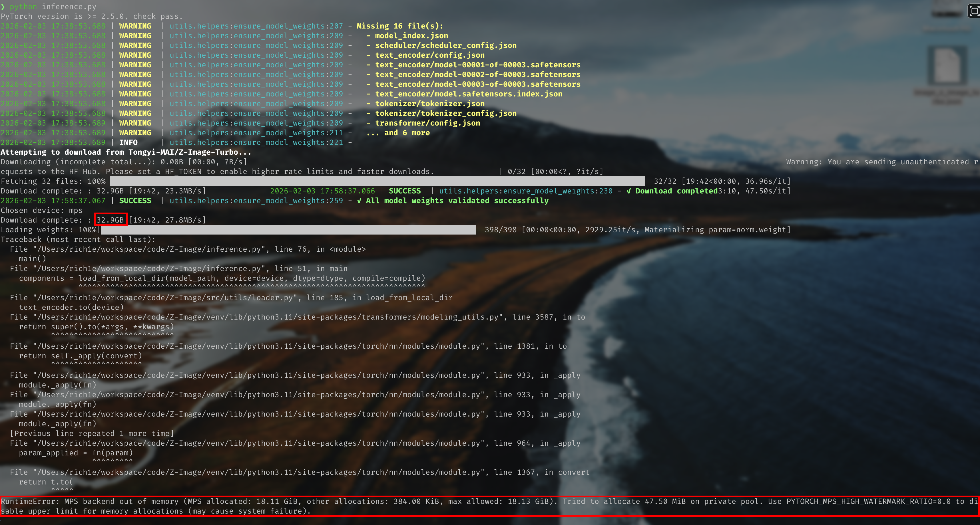Viewport: 980px width, 525px height.
Task: Click the '... and 6 more' warning text
Action: pos(398,133)
